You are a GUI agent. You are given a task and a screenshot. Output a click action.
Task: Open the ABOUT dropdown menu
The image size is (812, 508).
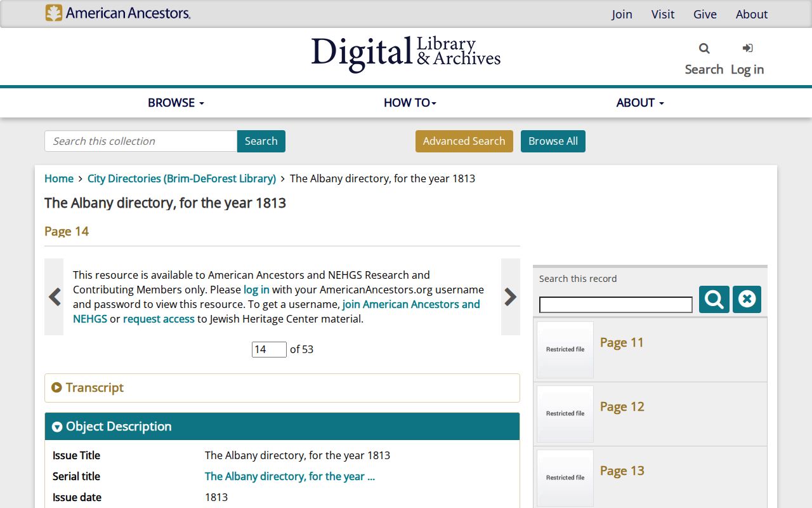tap(640, 103)
